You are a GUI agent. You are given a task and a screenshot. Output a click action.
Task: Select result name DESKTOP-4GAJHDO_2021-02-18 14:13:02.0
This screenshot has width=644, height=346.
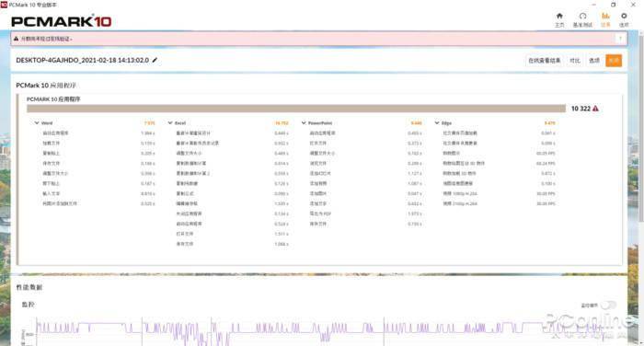coord(83,60)
